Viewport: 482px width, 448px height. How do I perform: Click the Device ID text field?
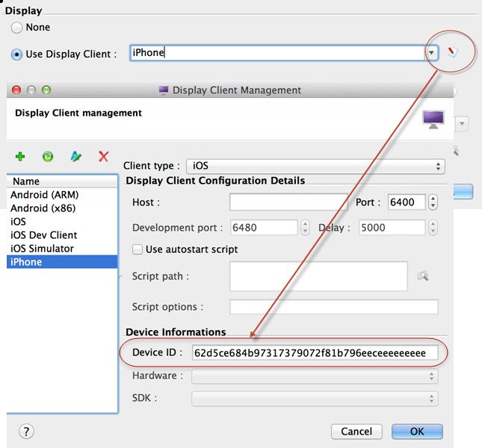314,352
